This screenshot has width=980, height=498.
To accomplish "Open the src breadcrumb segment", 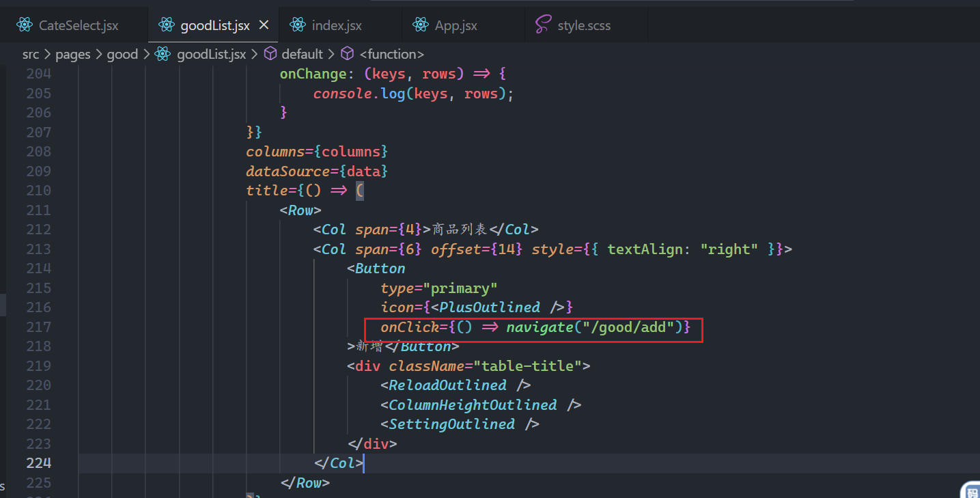I will [x=31, y=54].
